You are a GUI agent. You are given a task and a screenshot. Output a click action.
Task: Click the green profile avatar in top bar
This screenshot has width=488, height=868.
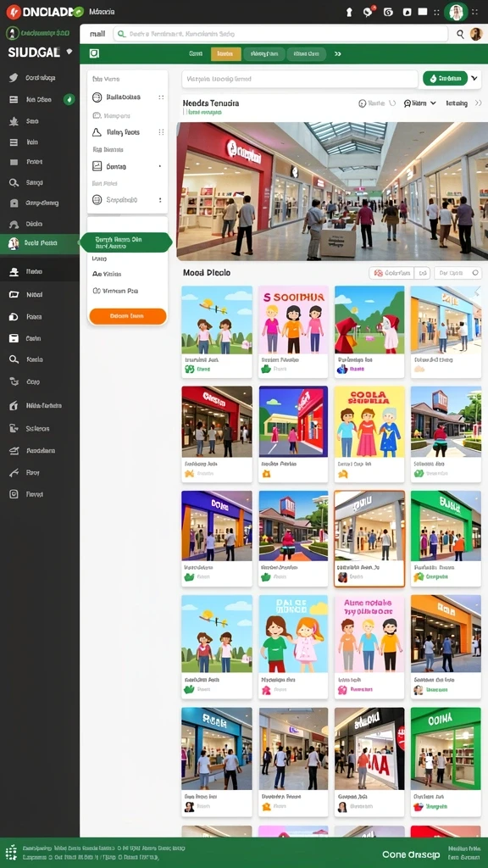click(456, 12)
